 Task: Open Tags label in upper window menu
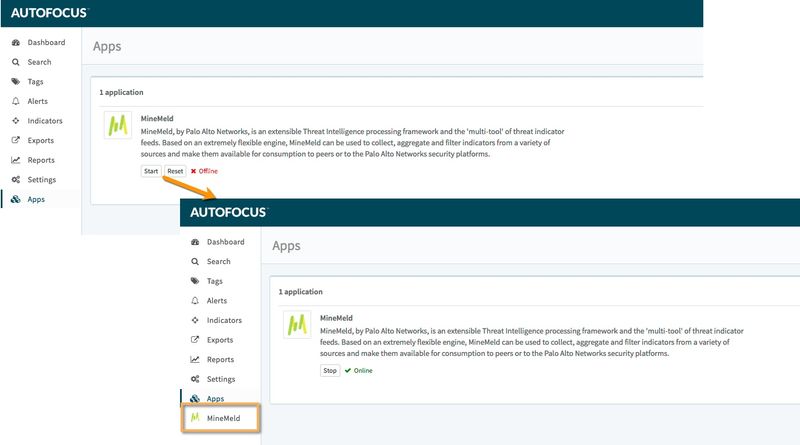[35, 82]
